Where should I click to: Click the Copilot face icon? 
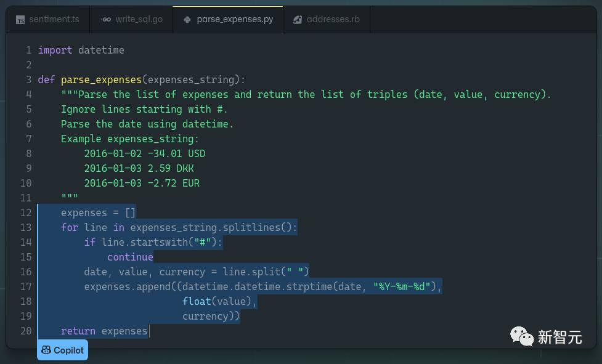(x=46, y=350)
